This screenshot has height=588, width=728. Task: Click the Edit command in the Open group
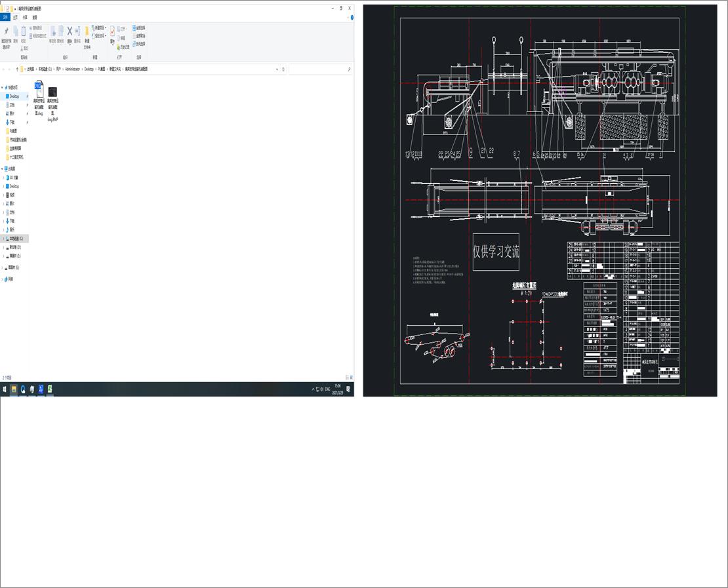click(x=121, y=38)
